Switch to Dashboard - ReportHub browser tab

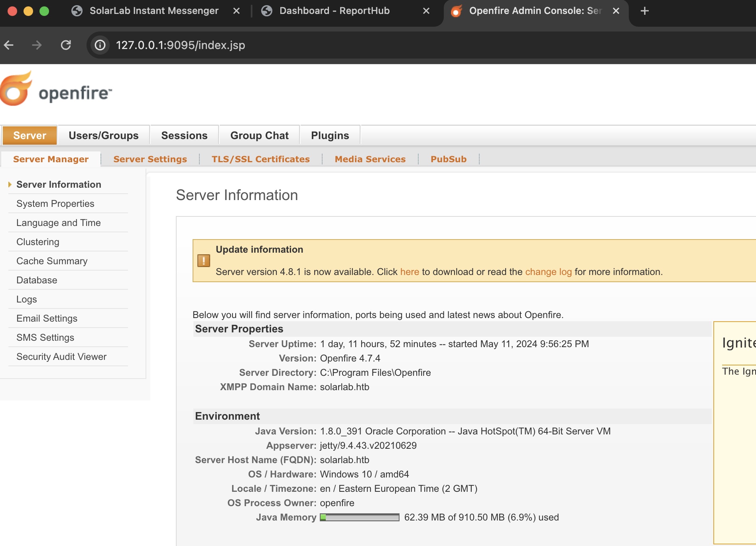coord(334,11)
